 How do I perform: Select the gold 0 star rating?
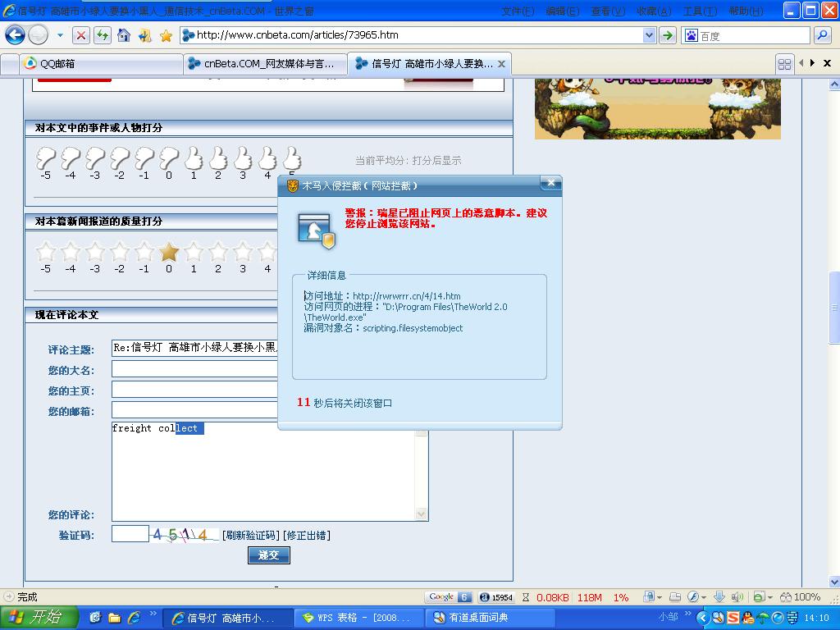coord(169,251)
